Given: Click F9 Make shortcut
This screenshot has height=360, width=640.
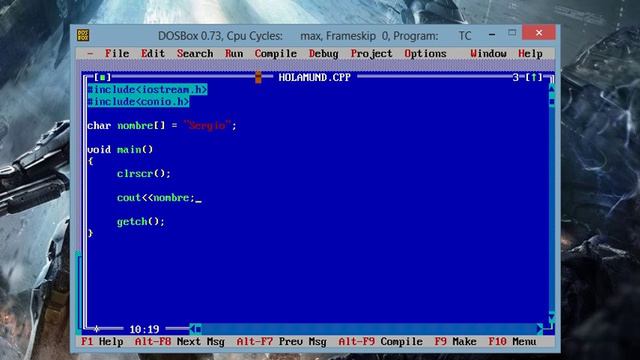Looking at the screenshot, I should coord(455,342).
